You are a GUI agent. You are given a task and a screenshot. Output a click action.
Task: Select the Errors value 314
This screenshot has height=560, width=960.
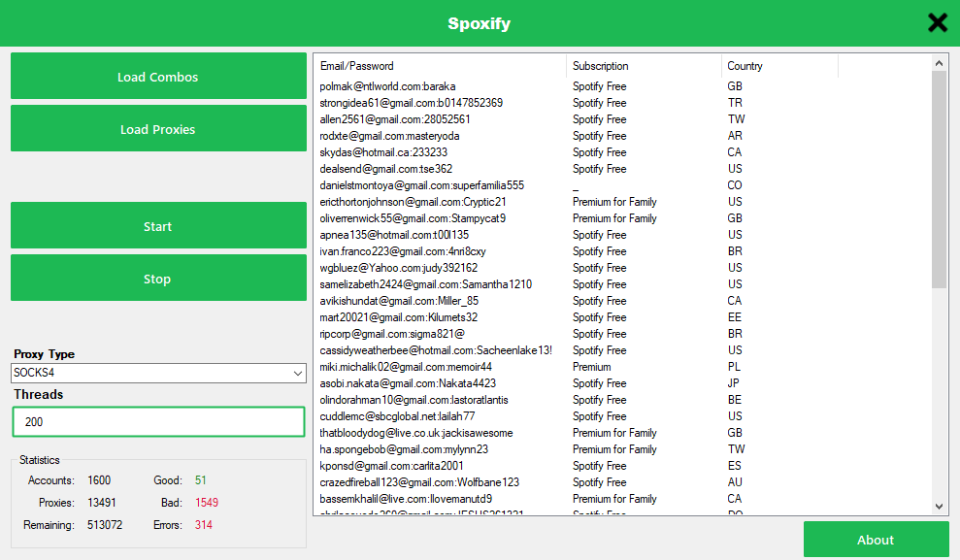tap(203, 525)
